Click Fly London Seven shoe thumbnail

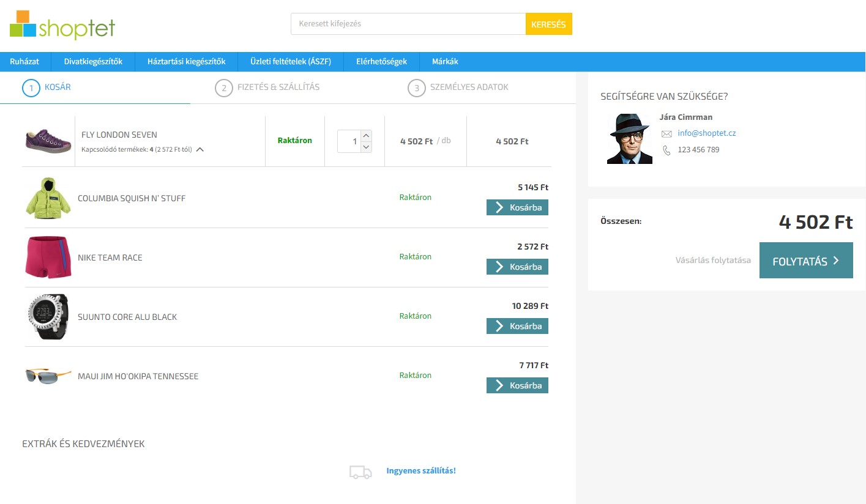coord(48,141)
